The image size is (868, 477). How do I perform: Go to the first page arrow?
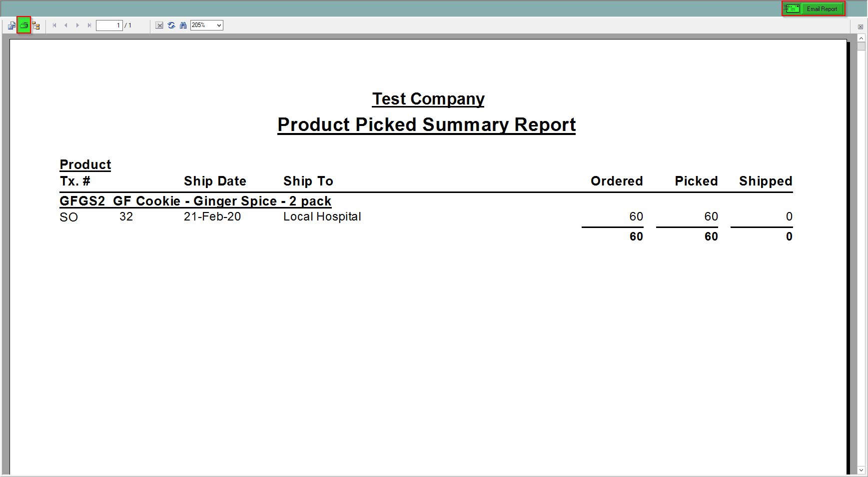[x=54, y=25]
